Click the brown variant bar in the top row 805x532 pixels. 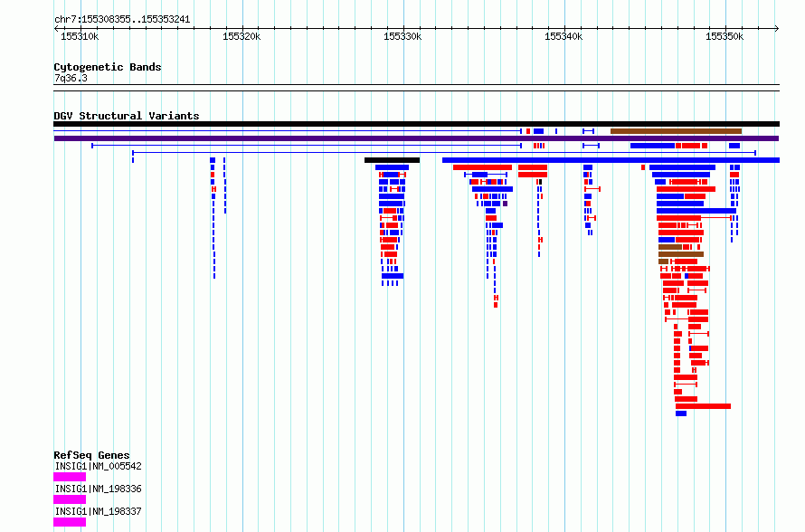tap(677, 131)
